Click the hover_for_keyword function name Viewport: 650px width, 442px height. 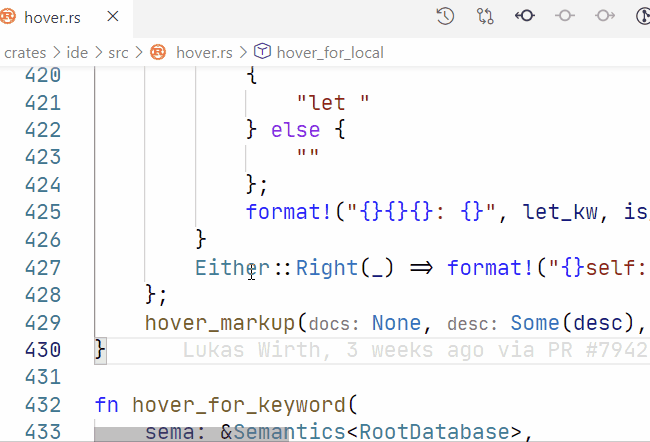click(x=238, y=405)
